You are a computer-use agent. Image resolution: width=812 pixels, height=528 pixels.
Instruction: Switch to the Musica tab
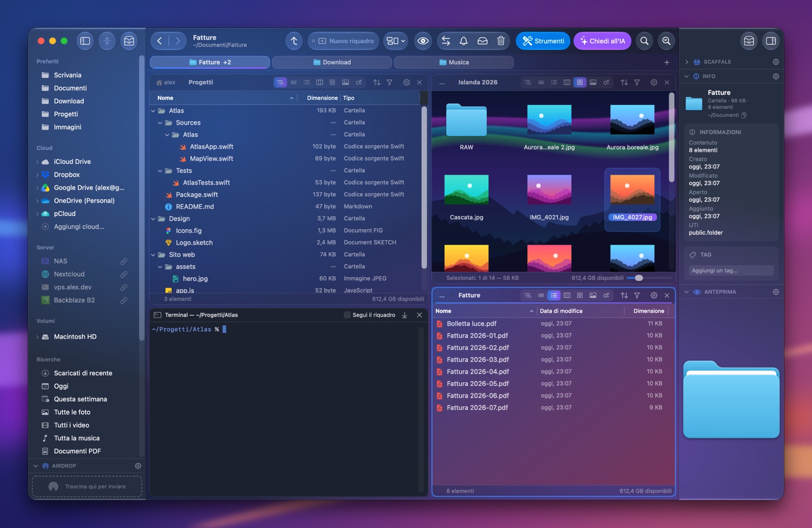tap(454, 62)
